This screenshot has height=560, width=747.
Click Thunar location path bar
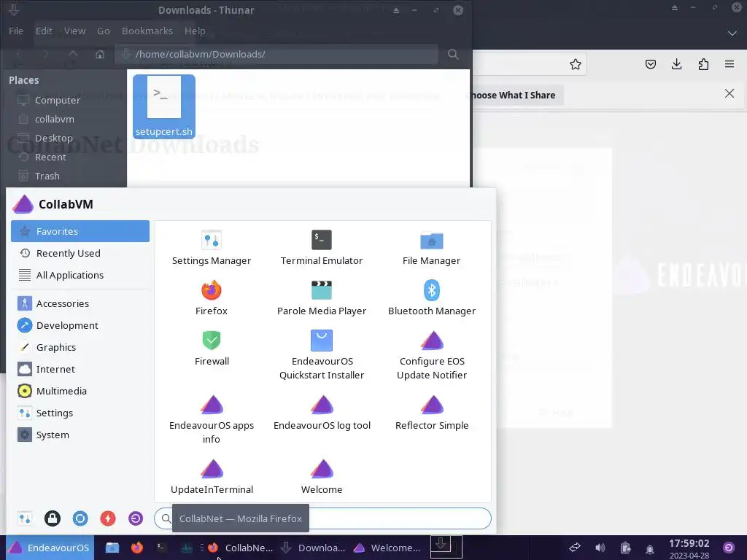[276, 54]
